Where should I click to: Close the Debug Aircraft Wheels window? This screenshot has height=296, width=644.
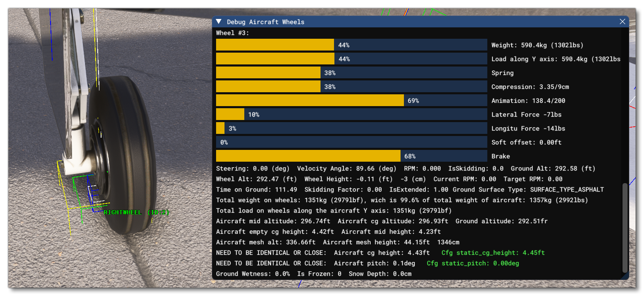pyautogui.click(x=623, y=21)
